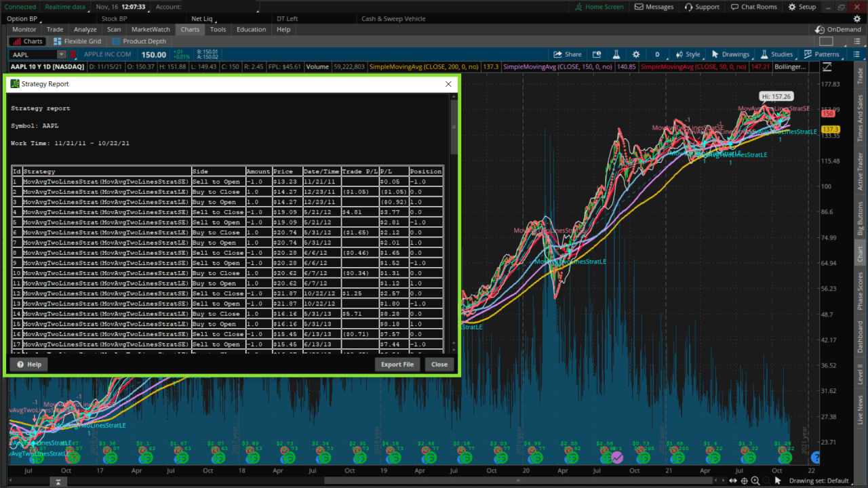Open chart settings gear icon
Image resolution: width=868 pixels, height=488 pixels.
pos(636,54)
